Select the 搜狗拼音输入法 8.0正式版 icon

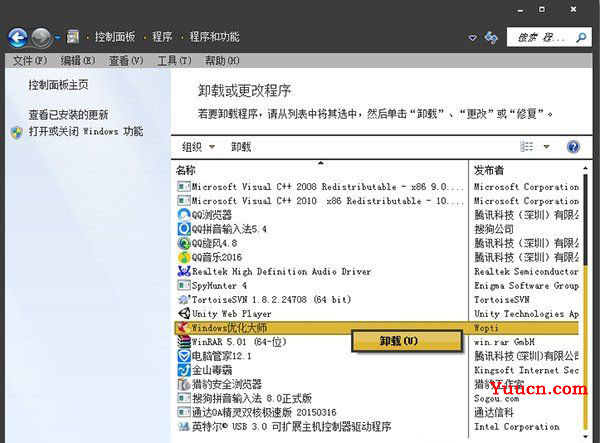point(184,398)
